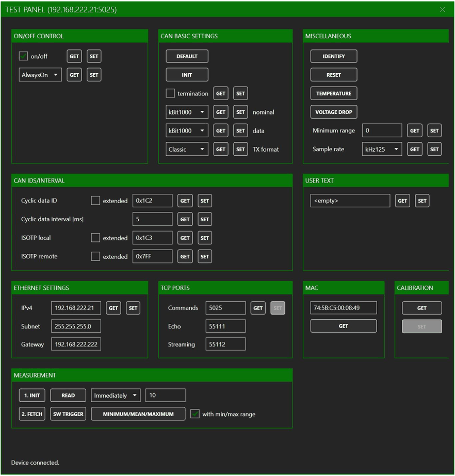
Task: Click the SW TRIGGER button
Action: [x=68, y=414]
